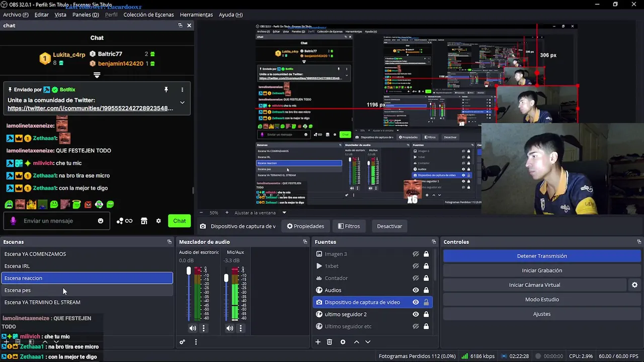Click the purple microphone icon in chat

(14, 221)
